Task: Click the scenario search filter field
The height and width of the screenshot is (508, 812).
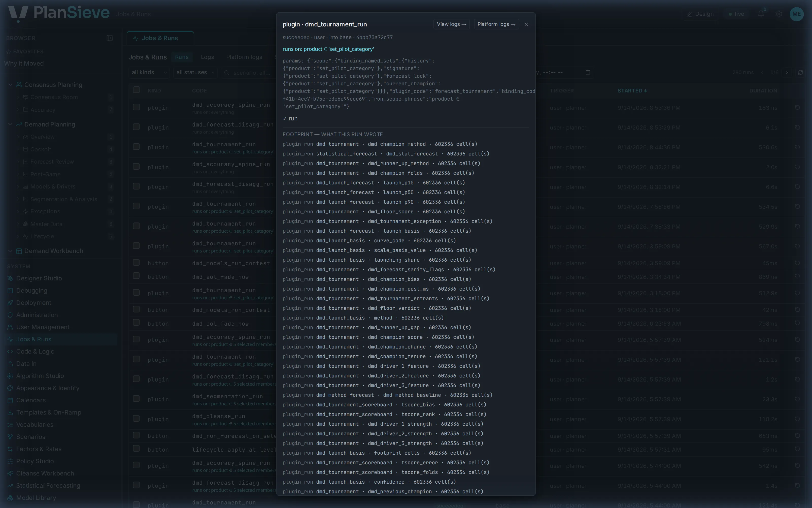Action: point(248,72)
